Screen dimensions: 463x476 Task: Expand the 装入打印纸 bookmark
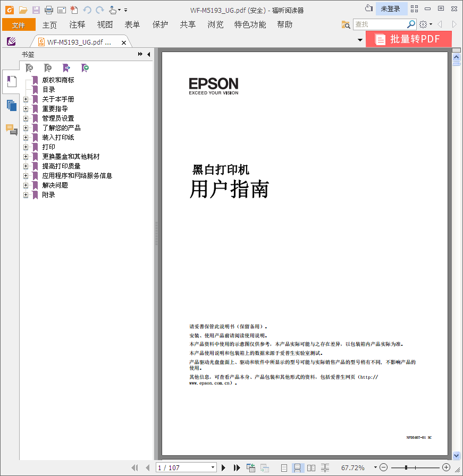(x=26, y=138)
